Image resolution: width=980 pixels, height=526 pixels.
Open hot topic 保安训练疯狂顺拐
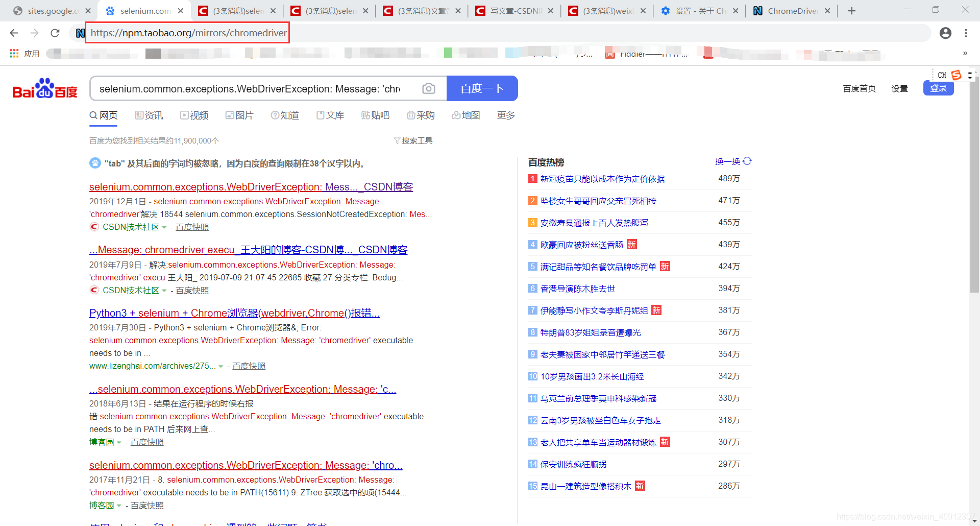point(573,464)
